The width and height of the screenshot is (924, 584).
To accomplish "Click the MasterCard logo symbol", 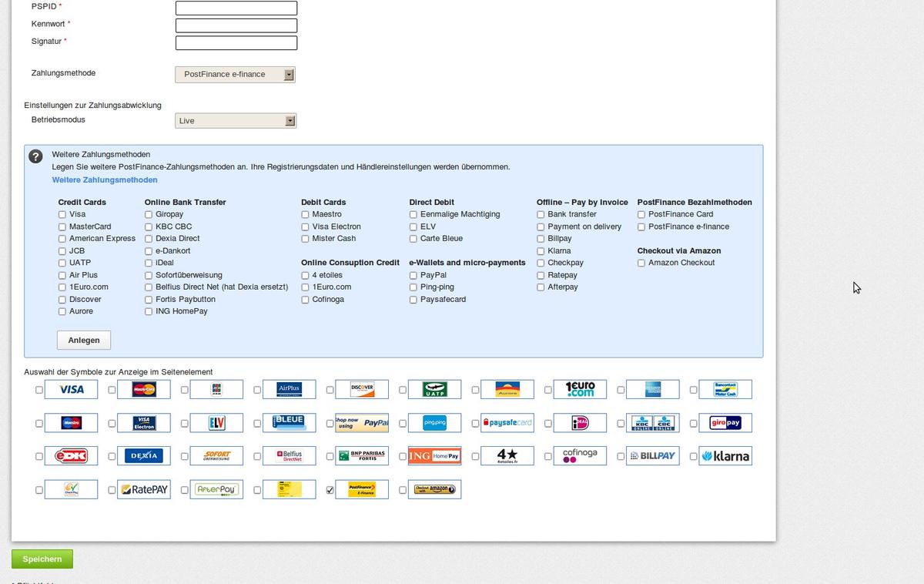I will (144, 389).
